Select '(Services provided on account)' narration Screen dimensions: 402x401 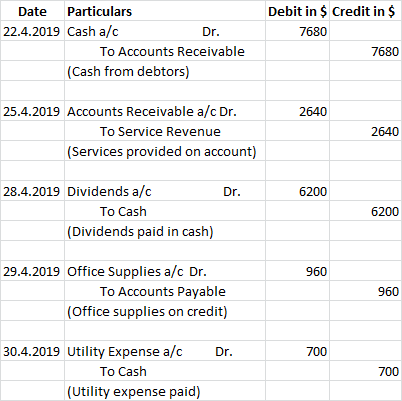point(165,151)
